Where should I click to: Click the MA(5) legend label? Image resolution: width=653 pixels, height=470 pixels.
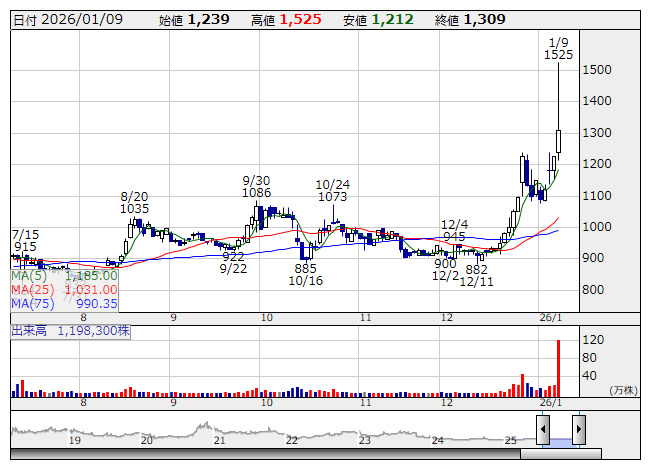[29, 275]
